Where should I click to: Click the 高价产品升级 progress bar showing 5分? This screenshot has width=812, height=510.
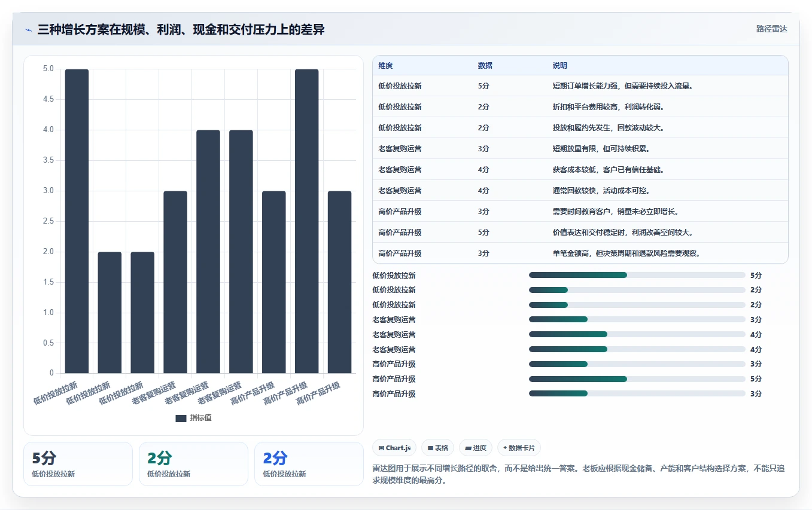(x=637, y=379)
